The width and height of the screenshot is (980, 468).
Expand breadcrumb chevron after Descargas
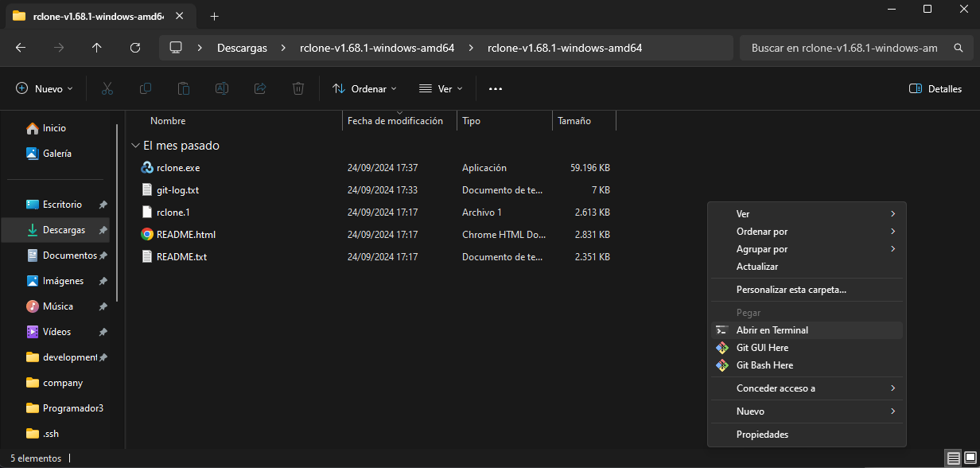pos(284,48)
